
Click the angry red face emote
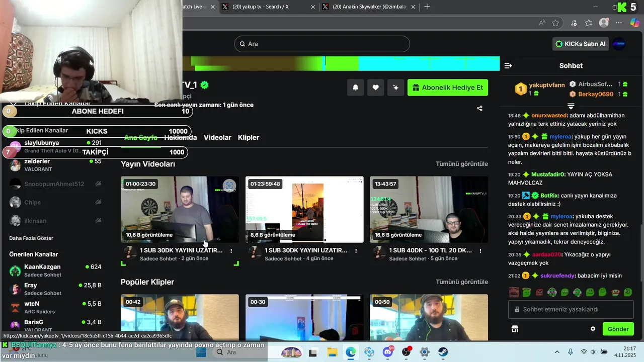[539, 292]
